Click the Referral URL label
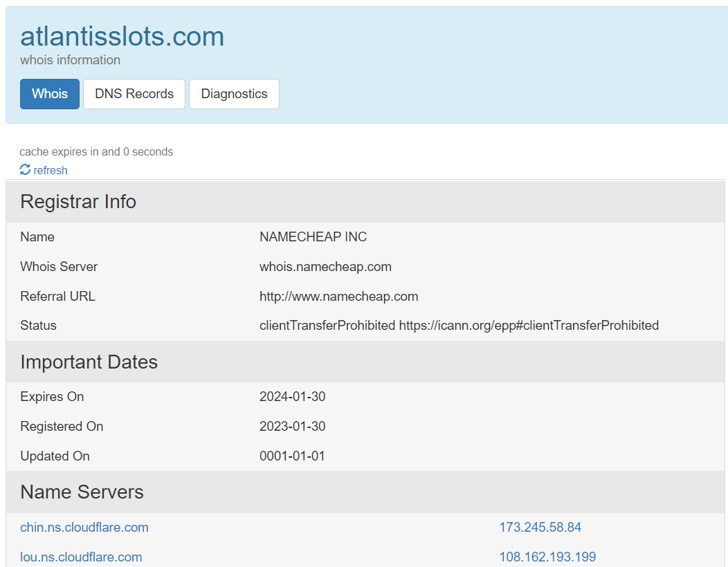The height and width of the screenshot is (567, 728). click(57, 296)
